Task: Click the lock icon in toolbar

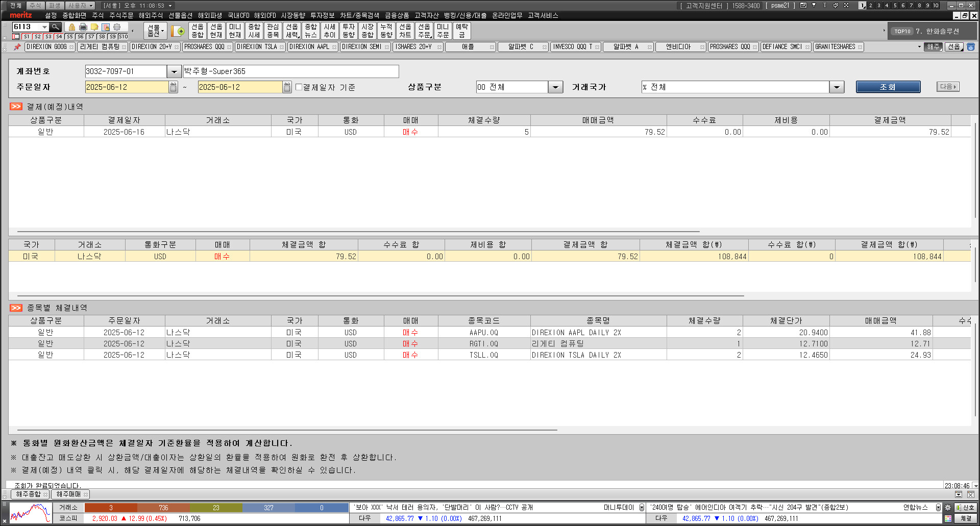Action: pos(72,27)
